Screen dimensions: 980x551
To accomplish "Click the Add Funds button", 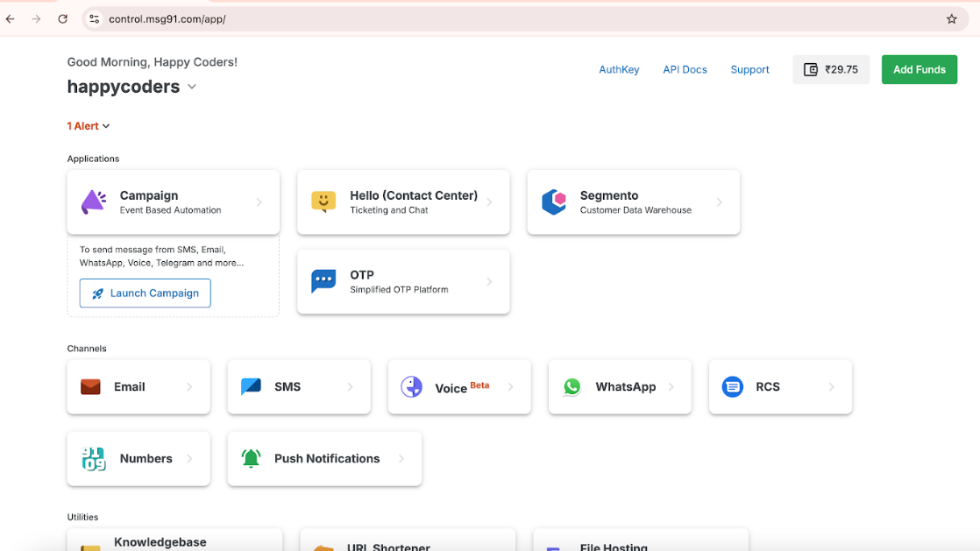I will pyautogui.click(x=920, y=69).
